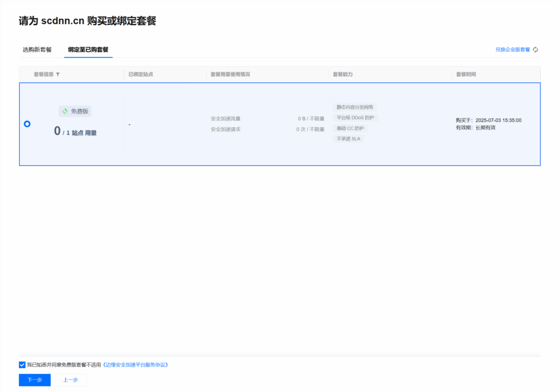Click the 0 B / 不限量 value
The width and height of the screenshot is (559, 392).
(311, 118)
